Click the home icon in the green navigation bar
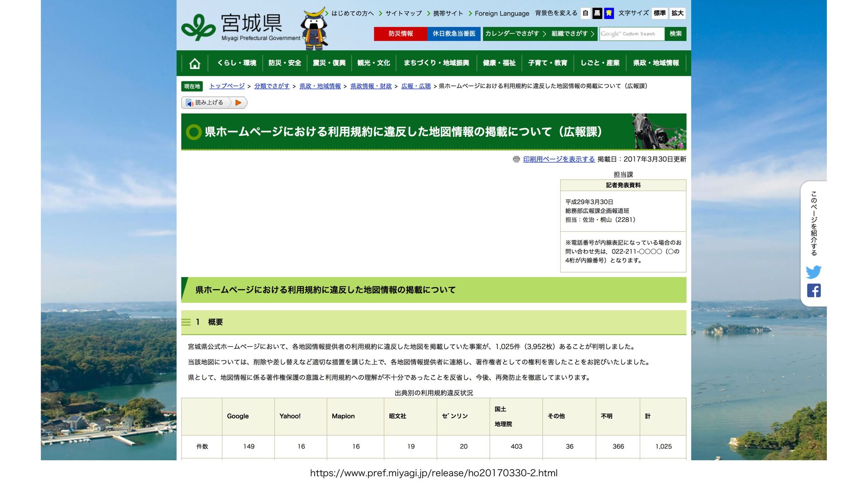The width and height of the screenshot is (868, 488). pos(194,63)
